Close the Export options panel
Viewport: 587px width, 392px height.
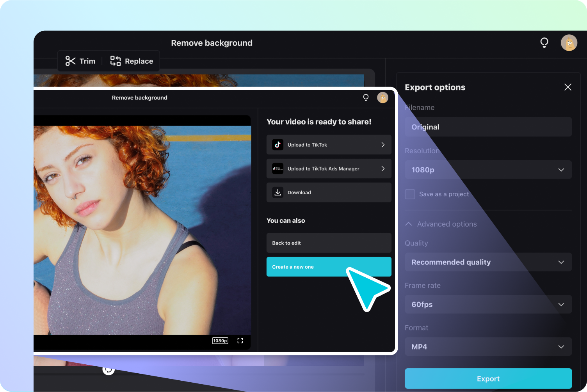coord(568,87)
